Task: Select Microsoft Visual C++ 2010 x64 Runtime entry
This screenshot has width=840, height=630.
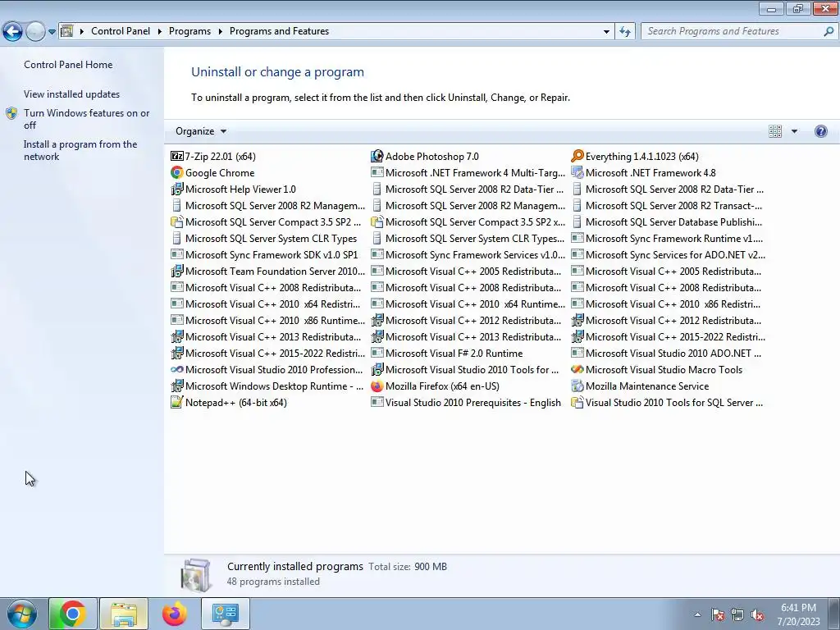Action: tap(468, 304)
